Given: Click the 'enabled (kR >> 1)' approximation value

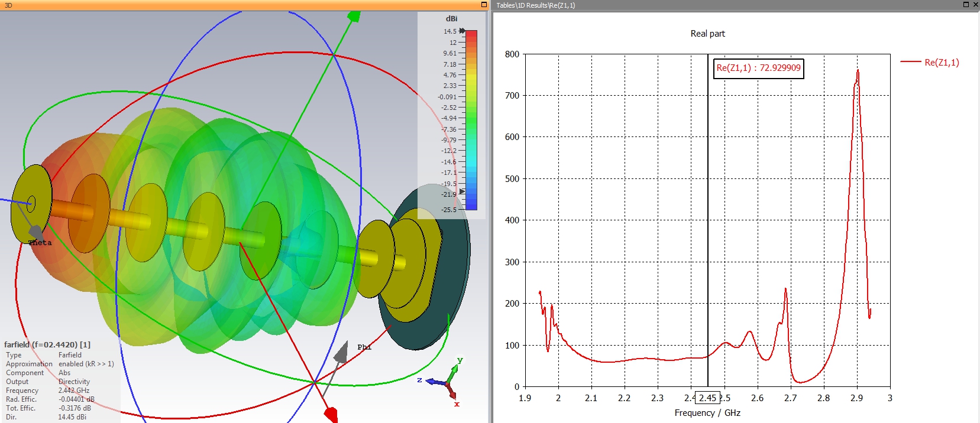Looking at the screenshot, I should click(x=86, y=364).
